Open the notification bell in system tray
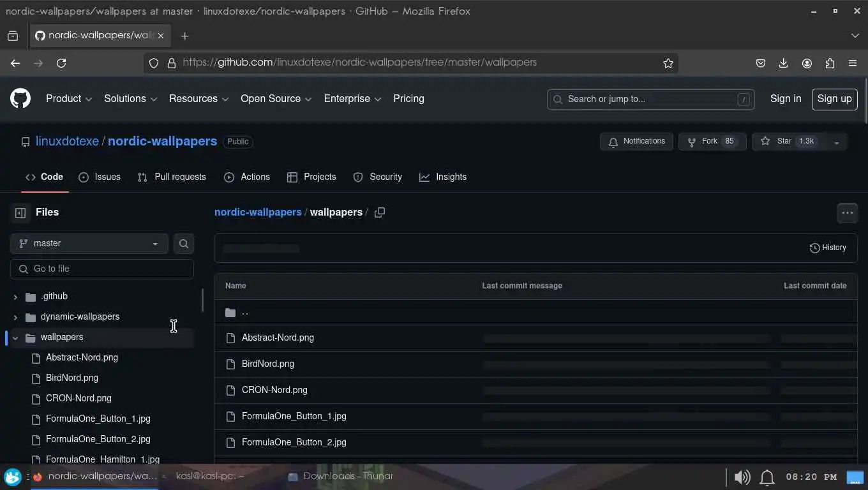The height and width of the screenshot is (490, 868). point(767,477)
